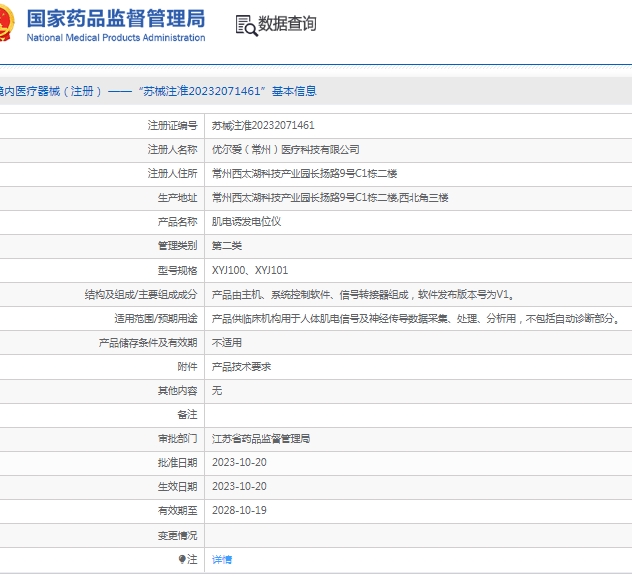Select registrant name 优尔爱（常州）医疗科技有限公司

tap(285, 149)
